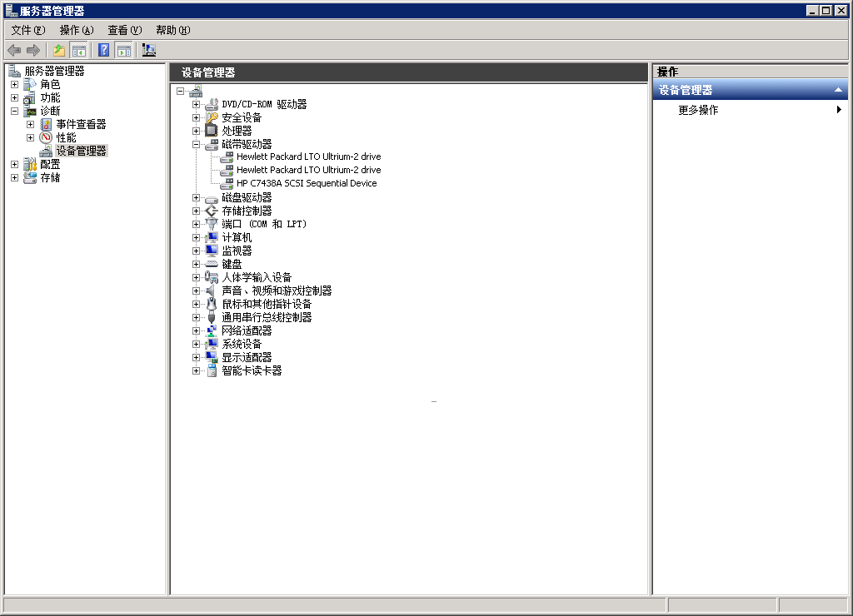Toggle the show/hide console tree icon
This screenshot has height=616, width=853.
click(x=79, y=51)
